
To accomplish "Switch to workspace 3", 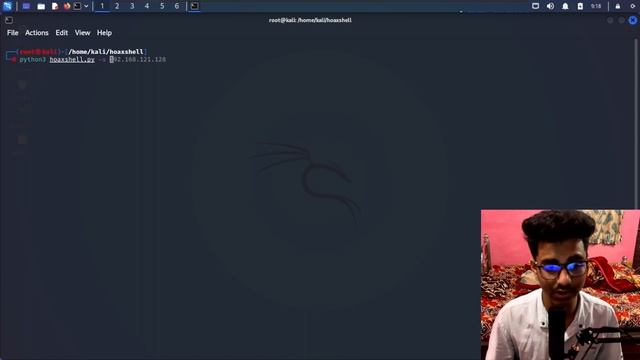I will tap(132, 6).
